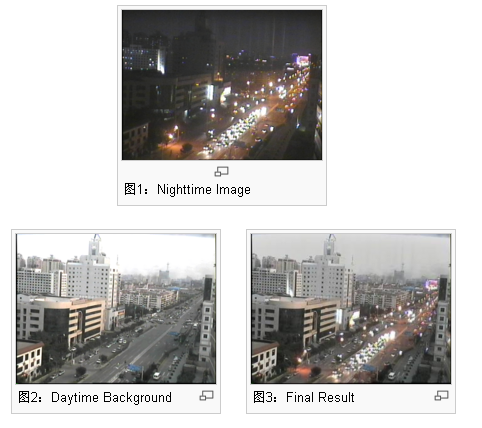482x428 pixels.
Task: Select the caption text '图3: Final Result'
Action: (304, 397)
